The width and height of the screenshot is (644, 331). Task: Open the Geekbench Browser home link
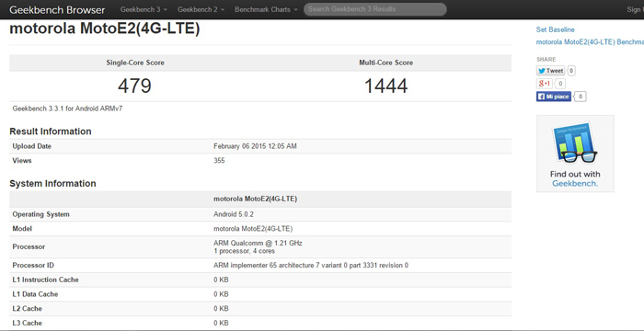click(x=57, y=9)
